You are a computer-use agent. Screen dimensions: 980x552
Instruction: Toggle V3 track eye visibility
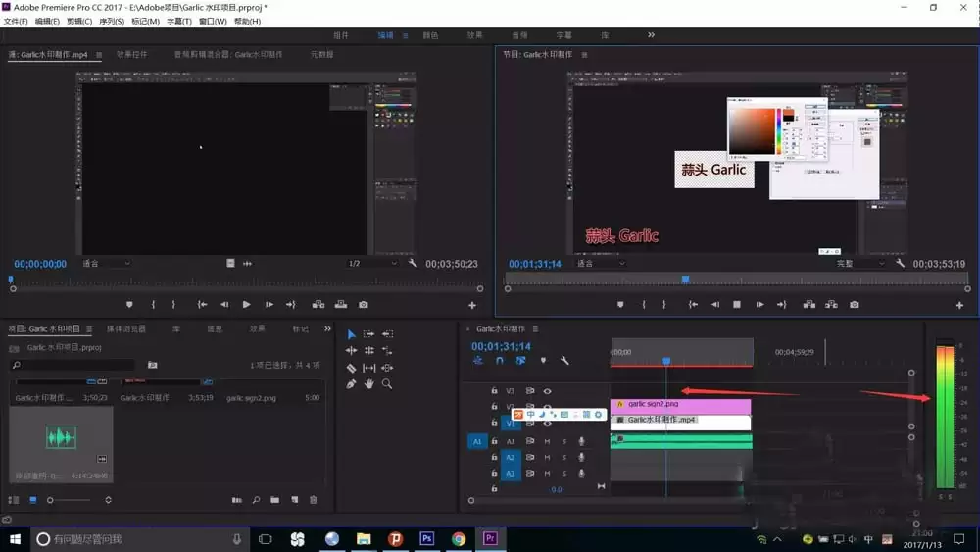pos(547,390)
